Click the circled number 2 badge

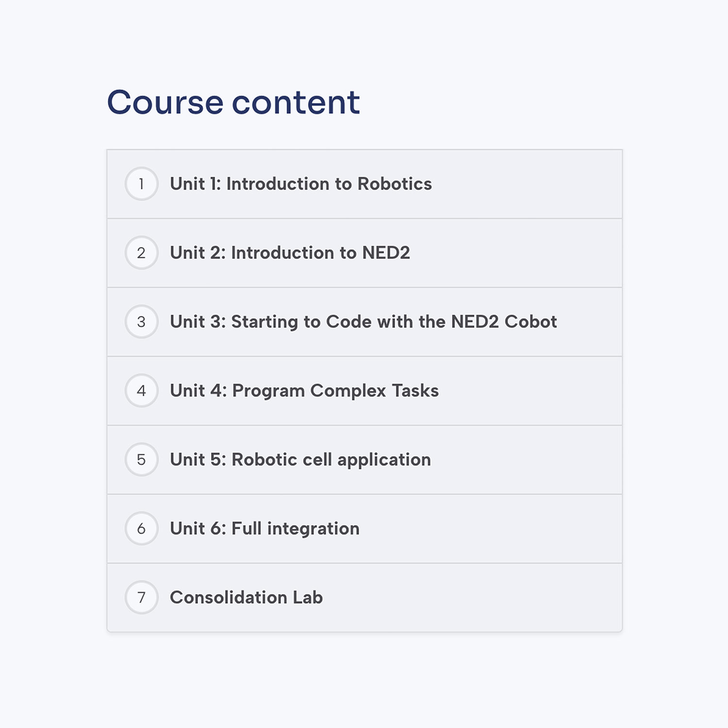[141, 253]
